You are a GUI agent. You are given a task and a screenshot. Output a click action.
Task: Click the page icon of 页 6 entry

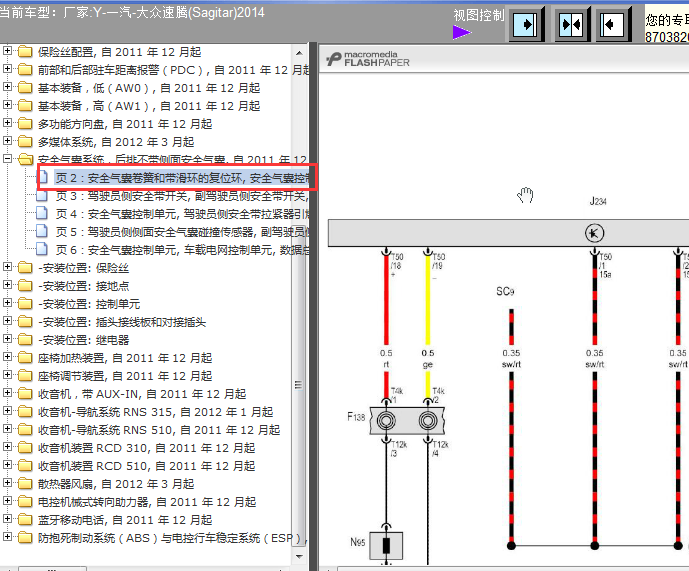[x=42, y=249]
